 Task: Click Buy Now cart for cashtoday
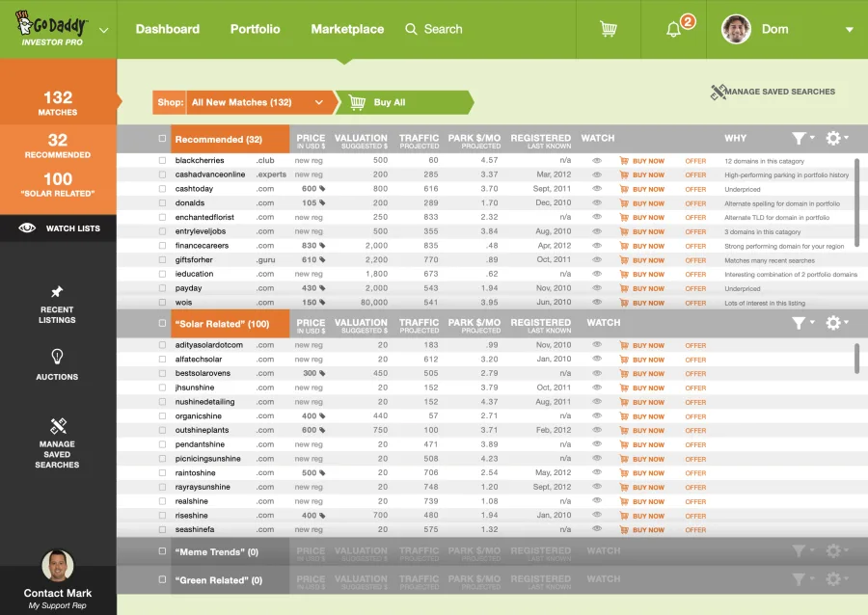click(624, 189)
